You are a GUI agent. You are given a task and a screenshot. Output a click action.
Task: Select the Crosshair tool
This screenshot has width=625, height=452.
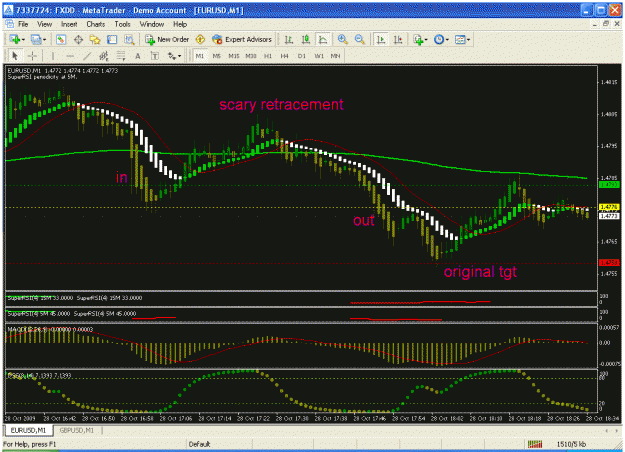tap(32, 56)
